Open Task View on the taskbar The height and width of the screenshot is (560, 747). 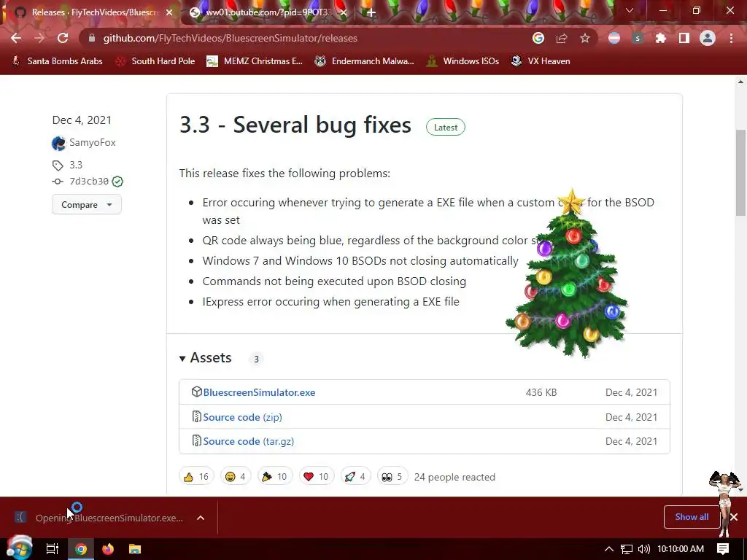click(53, 549)
